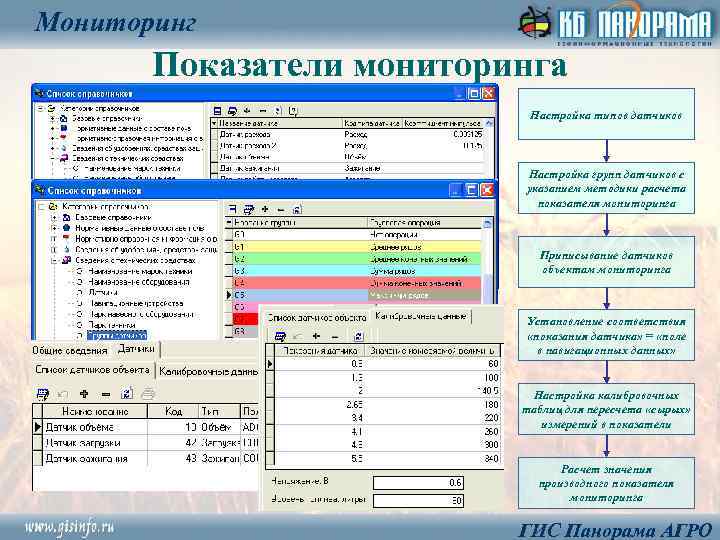Select Наименование оборудования in the lower tree
Viewport: 720px width, 540px height.
pyautogui.click(x=139, y=282)
